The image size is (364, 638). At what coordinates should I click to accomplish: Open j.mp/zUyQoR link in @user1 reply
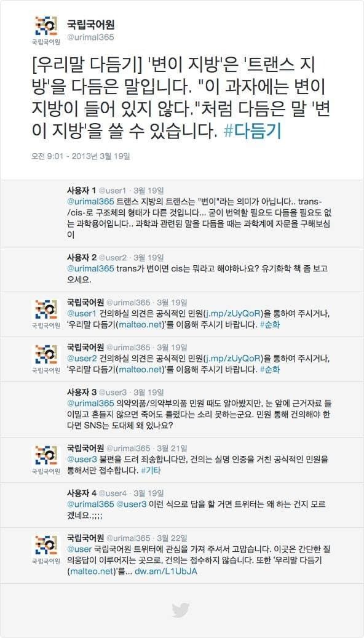point(232,313)
